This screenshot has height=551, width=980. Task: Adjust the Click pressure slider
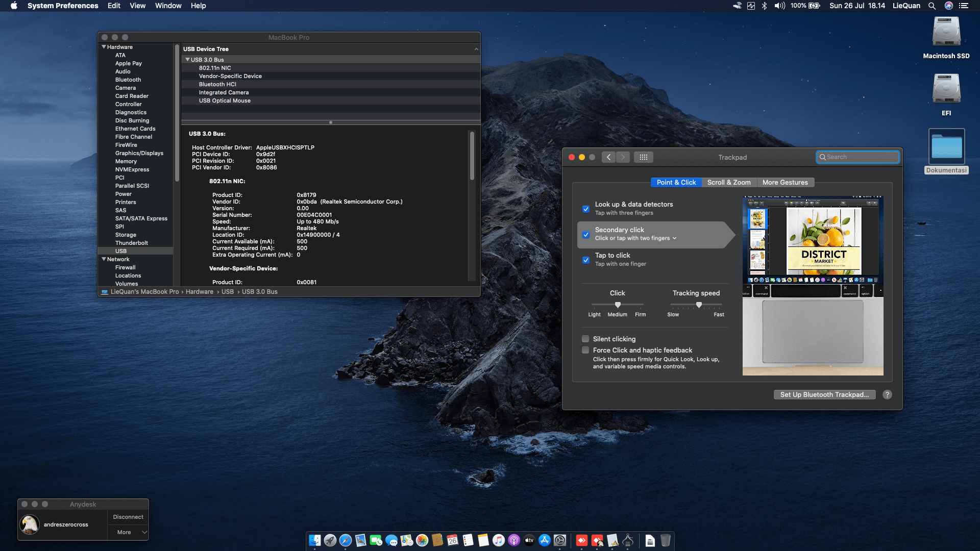(618, 305)
